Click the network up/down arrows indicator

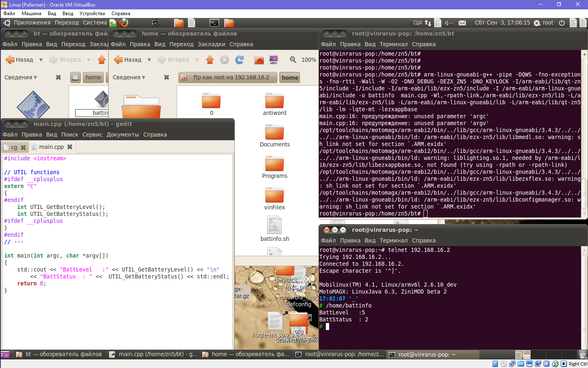pos(428,23)
